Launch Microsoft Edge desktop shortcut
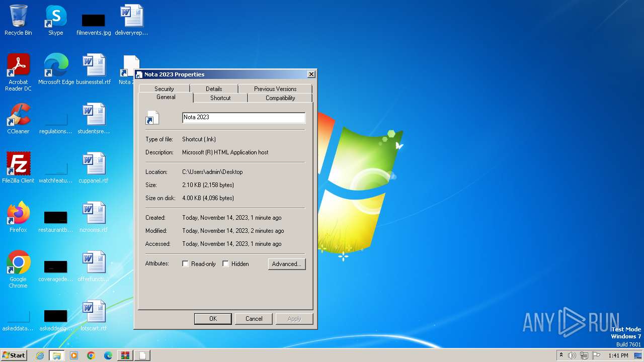This screenshot has width=644, height=362. 56,69
